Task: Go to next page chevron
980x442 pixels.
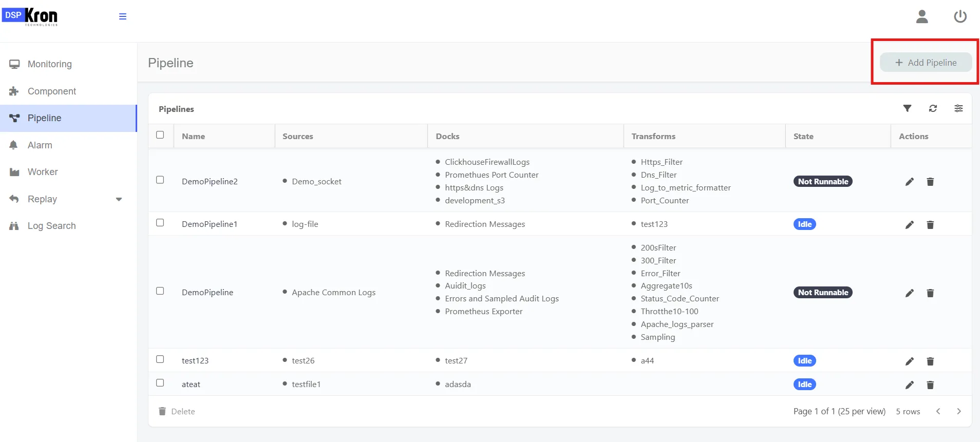Action: click(x=958, y=411)
